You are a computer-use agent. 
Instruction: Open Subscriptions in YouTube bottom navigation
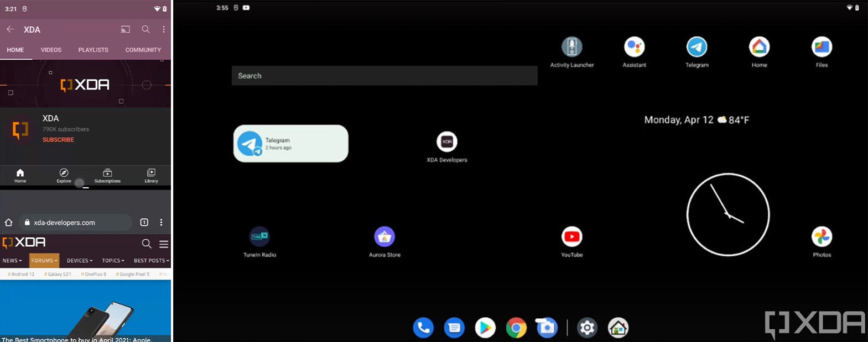[x=107, y=176]
